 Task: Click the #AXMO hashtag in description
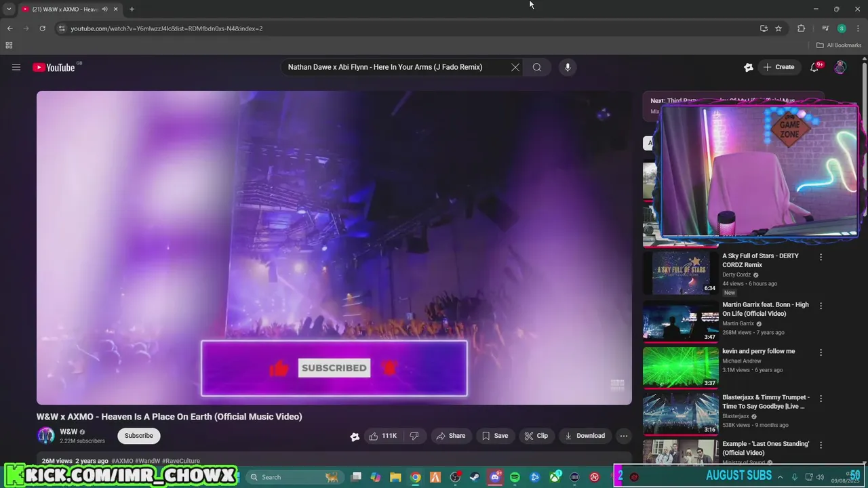click(124, 461)
